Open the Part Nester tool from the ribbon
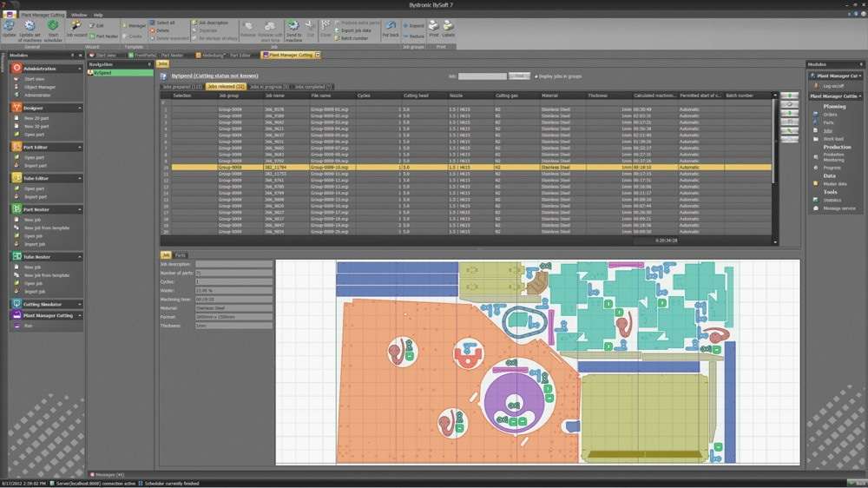 (105, 36)
